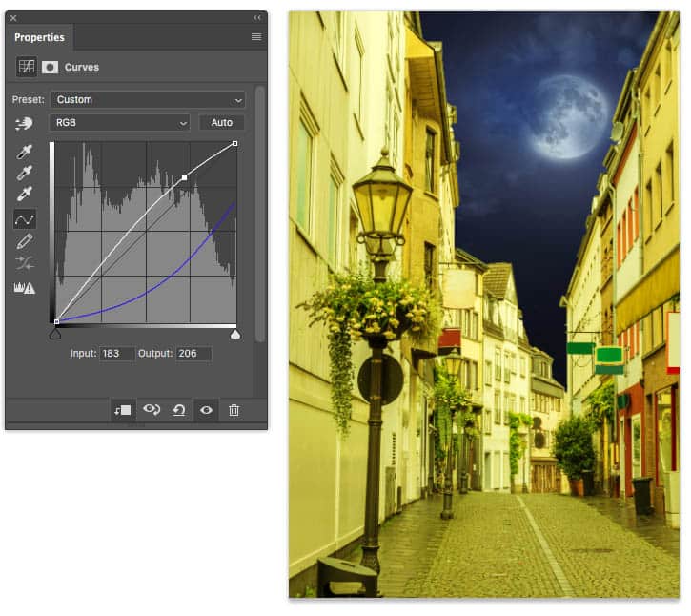Select the black point eyedropper

click(x=24, y=152)
